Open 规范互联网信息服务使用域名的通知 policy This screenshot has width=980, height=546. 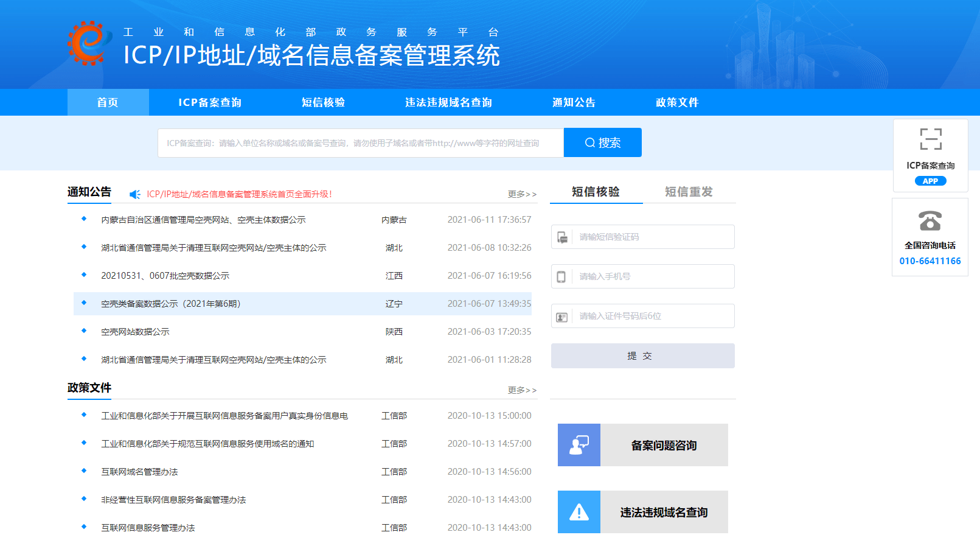207,444
